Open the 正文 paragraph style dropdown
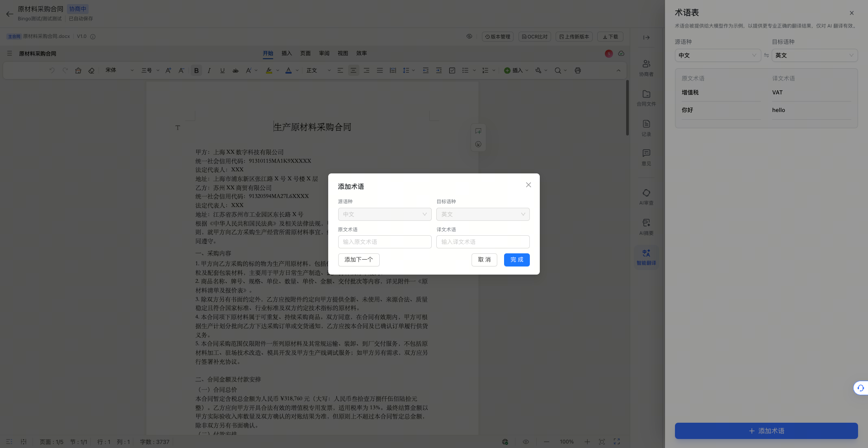 coord(319,70)
